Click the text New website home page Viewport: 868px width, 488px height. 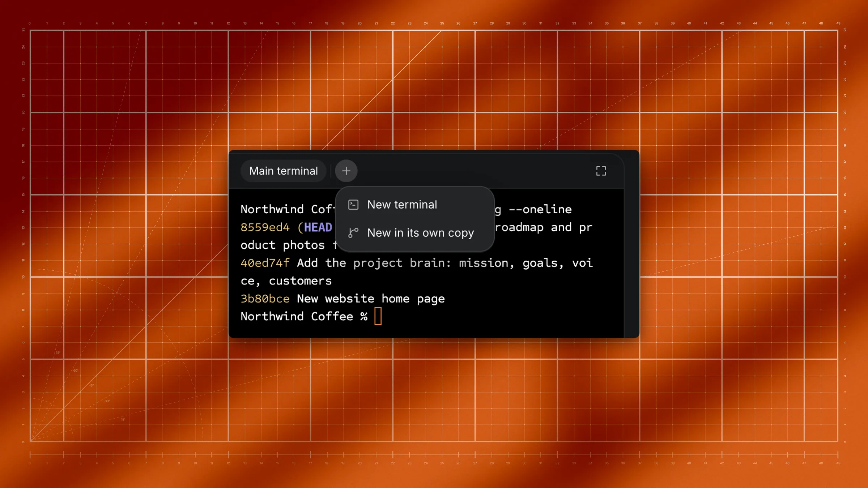point(371,299)
